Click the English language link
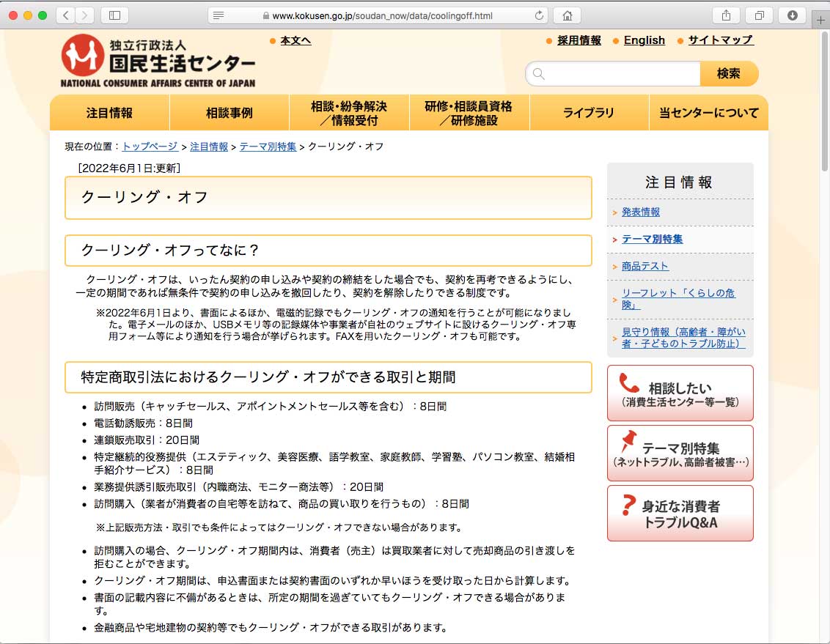 tap(644, 40)
